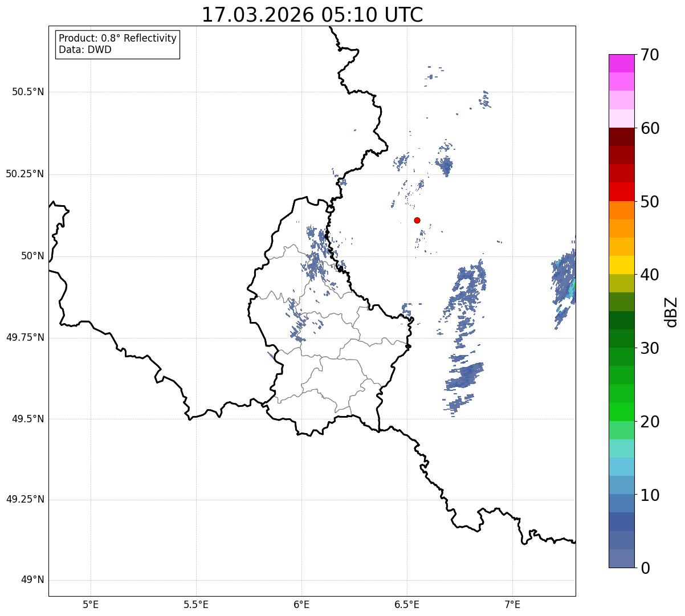
Task: Click the colorbar tick label 40
Action: (x=650, y=275)
